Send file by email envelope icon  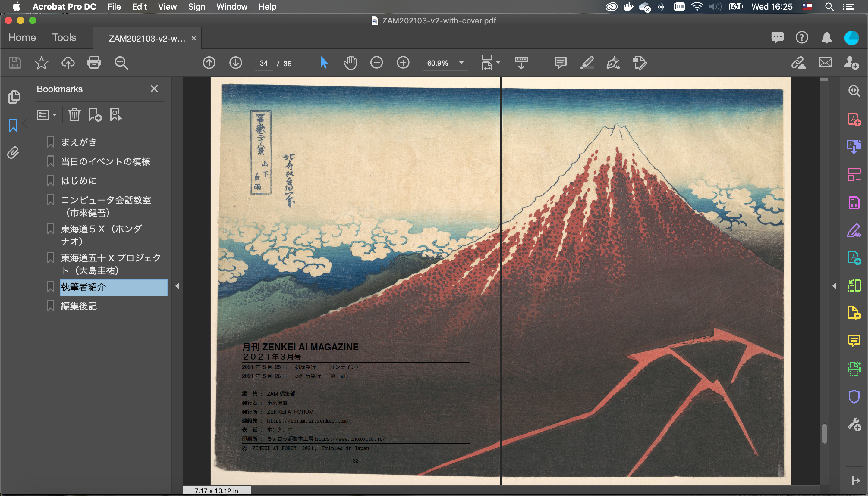[x=825, y=63]
